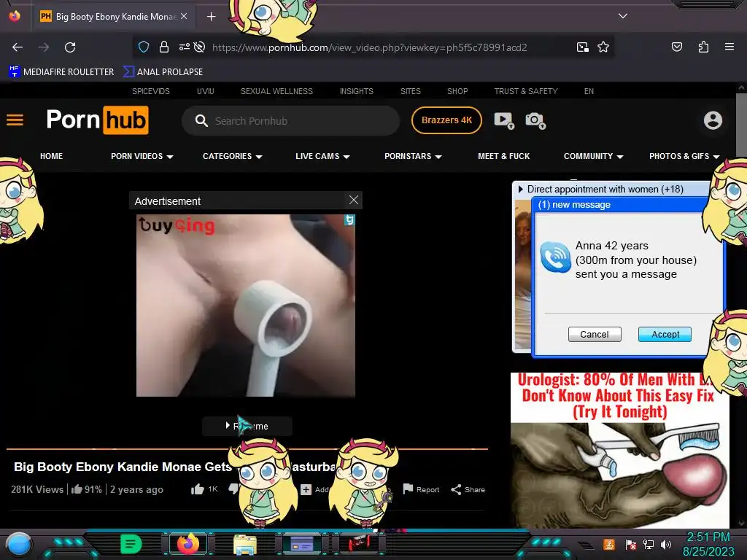
Task: Click the orange video progress bar
Action: [x=247, y=448]
